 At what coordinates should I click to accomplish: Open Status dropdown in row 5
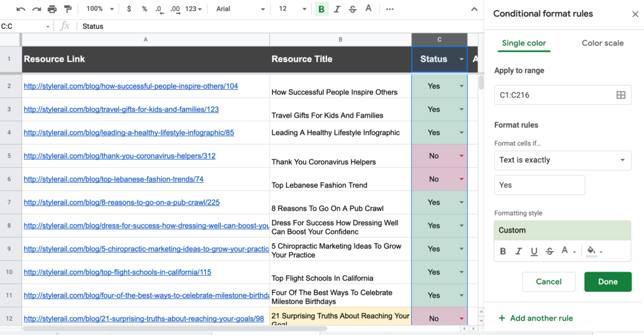click(x=461, y=156)
